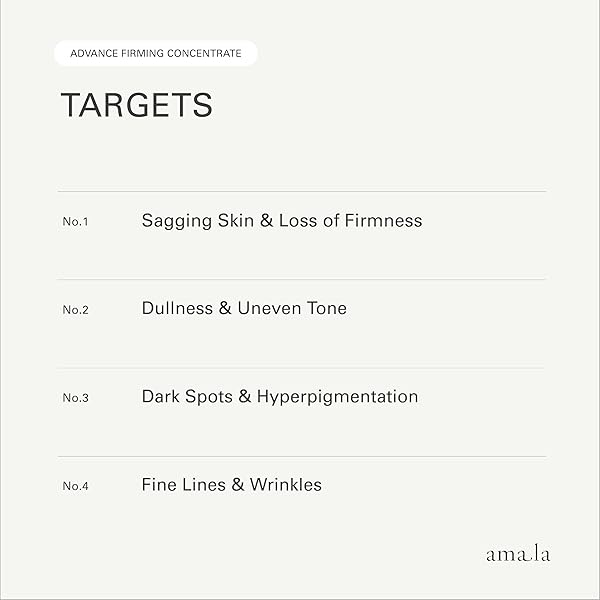The width and height of the screenshot is (600, 600).
Task: Click the divider line between No.3 and No.4
Action: click(x=302, y=456)
